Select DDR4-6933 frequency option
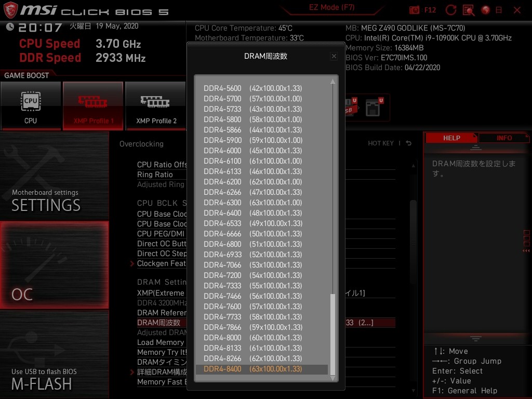This screenshot has width=532, height=399. (262, 255)
